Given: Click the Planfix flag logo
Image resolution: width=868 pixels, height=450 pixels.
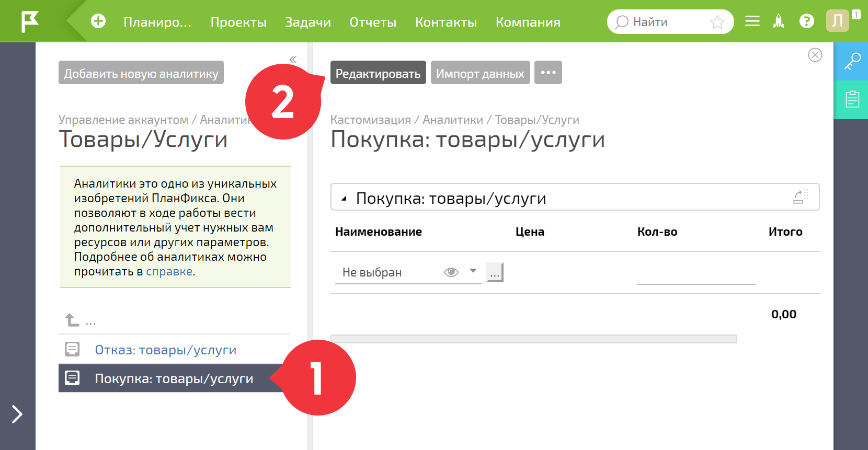Looking at the screenshot, I should 30,21.
